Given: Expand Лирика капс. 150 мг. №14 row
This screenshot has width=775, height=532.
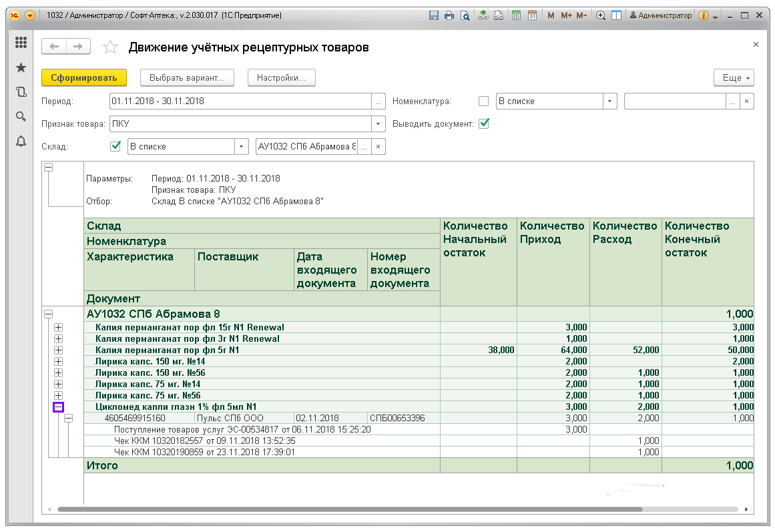Looking at the screenshot, I should pyautogui.click(x=58, y=361).
